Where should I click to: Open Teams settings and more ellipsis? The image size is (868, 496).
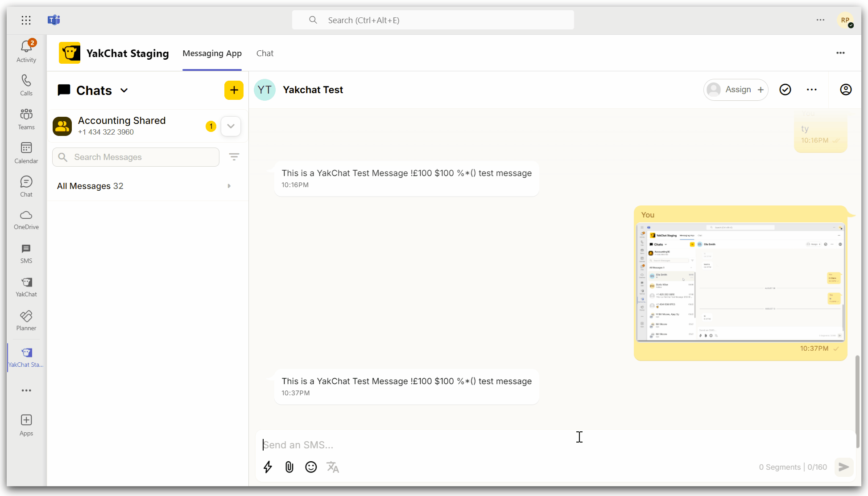click(820, 20)
